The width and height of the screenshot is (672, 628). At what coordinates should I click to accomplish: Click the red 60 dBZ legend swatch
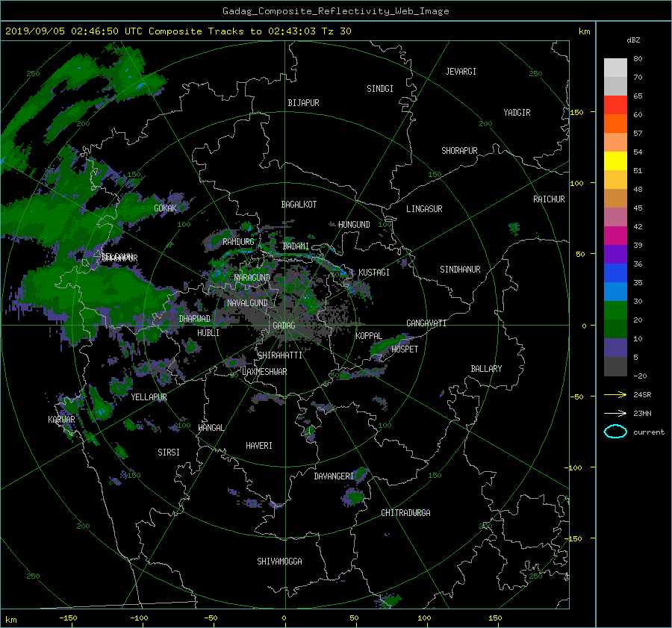(615, 105)
